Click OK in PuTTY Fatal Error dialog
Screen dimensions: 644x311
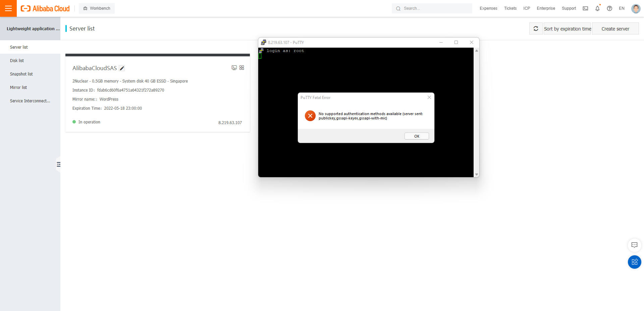click(417, 136)
